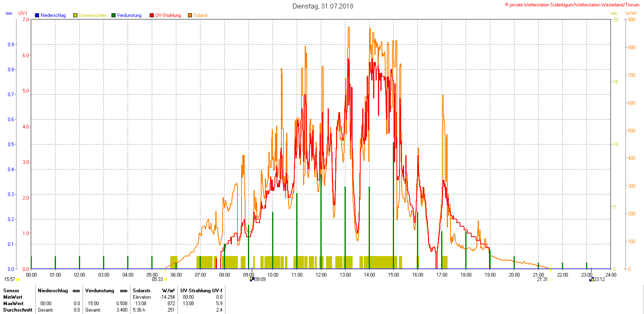
Task: Click the 18:00 time axis label
Action: coord(466,275)
